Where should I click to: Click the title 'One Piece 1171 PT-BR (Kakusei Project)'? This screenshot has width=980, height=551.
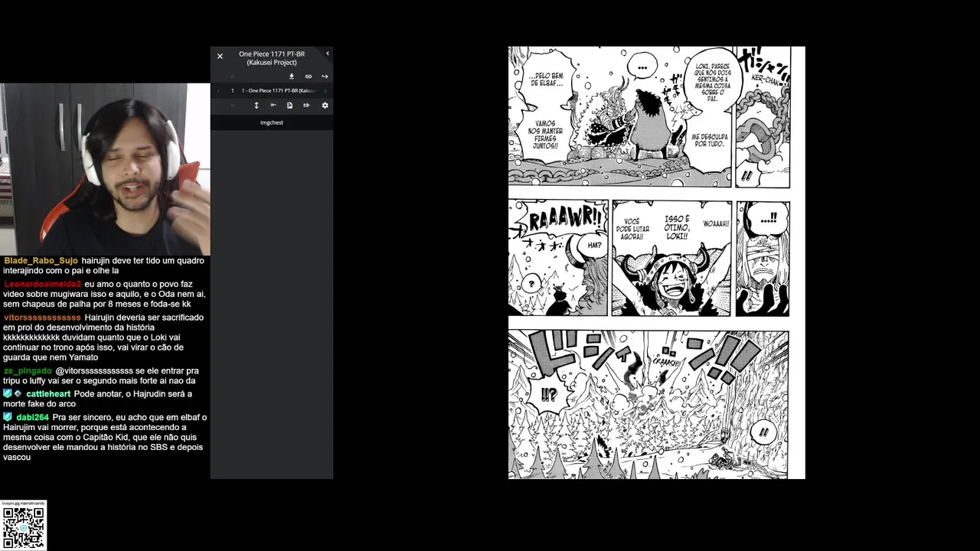[272, 58]
